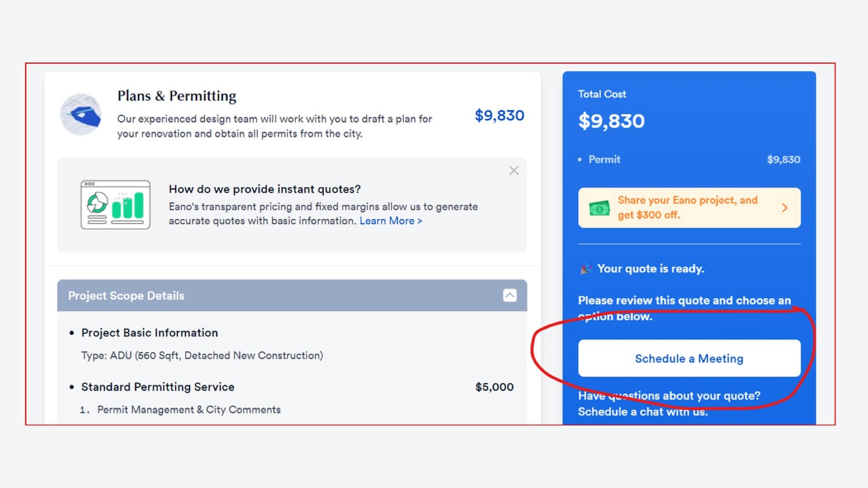Click the Share your Eano project banner

(688, 207)
